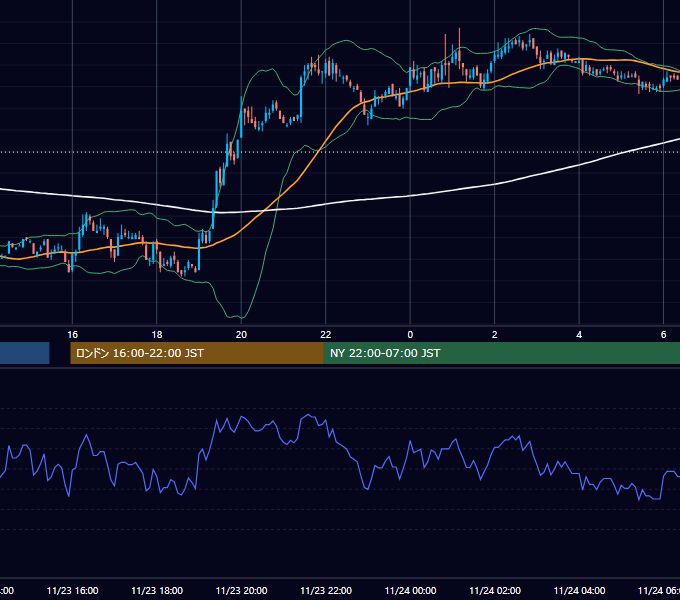Click the 11/24 02:00 time label

[x=495, y=590]
